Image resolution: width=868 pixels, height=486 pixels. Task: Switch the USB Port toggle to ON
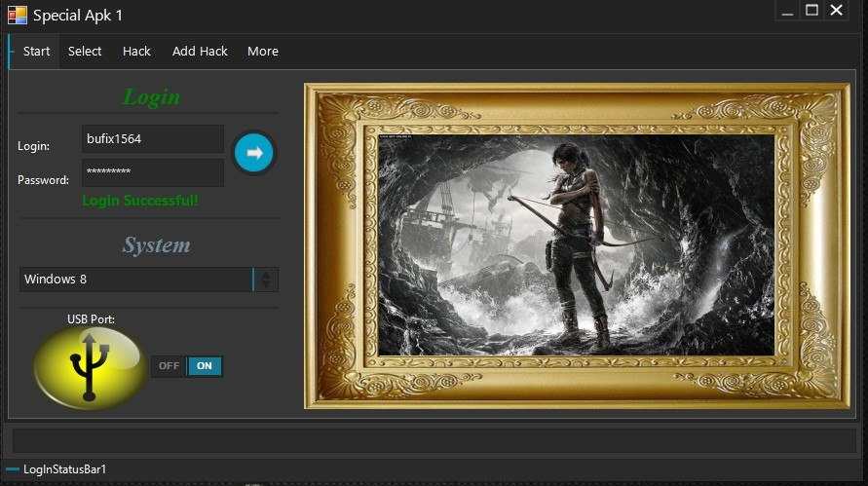pos(205,366)
